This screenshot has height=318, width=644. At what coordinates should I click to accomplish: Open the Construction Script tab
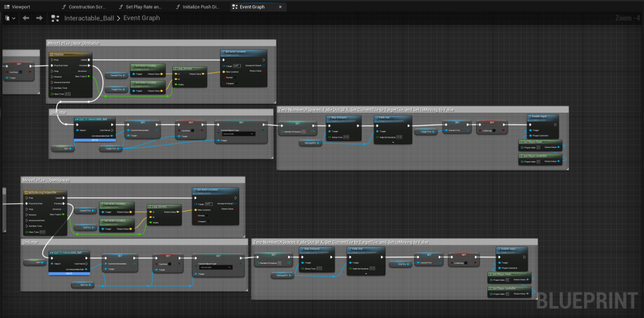click(x=86, y=6)
